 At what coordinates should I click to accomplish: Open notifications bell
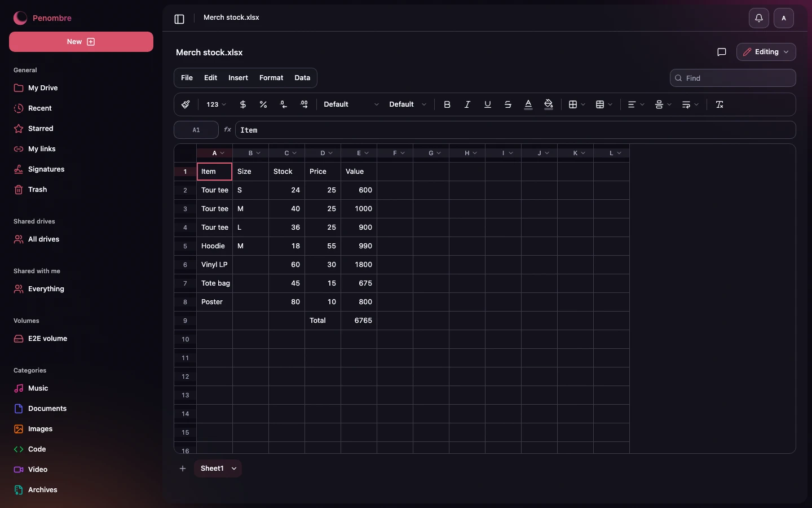[759, 18]
